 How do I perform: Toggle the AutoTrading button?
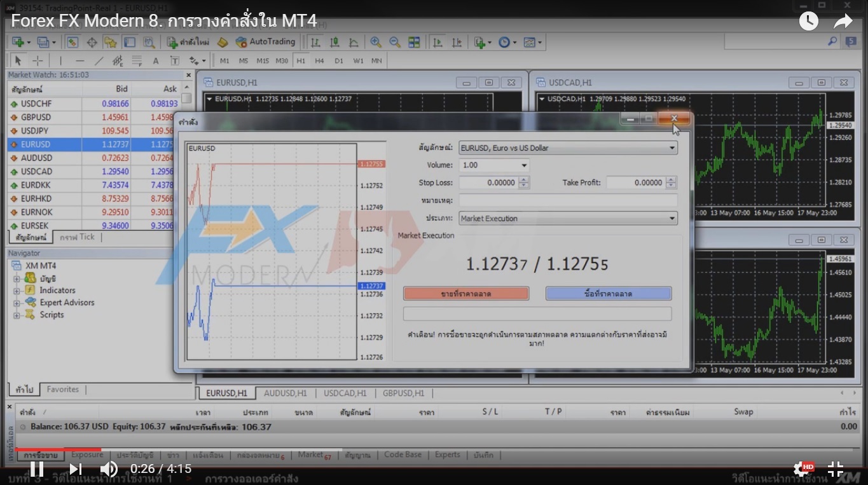(265, 42)
